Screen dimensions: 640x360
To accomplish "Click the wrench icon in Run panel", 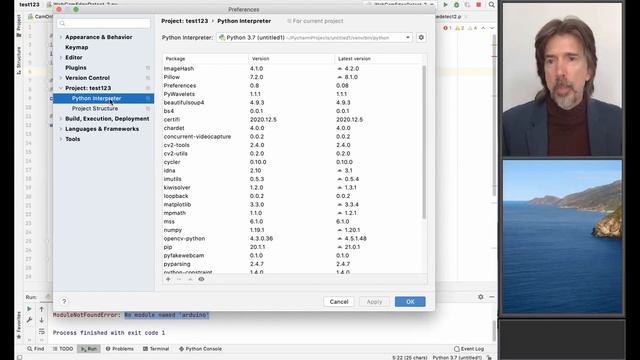I will point(29,320).
